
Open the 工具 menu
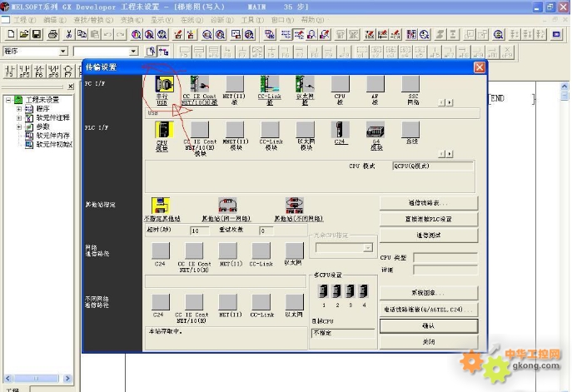(252, 20)
